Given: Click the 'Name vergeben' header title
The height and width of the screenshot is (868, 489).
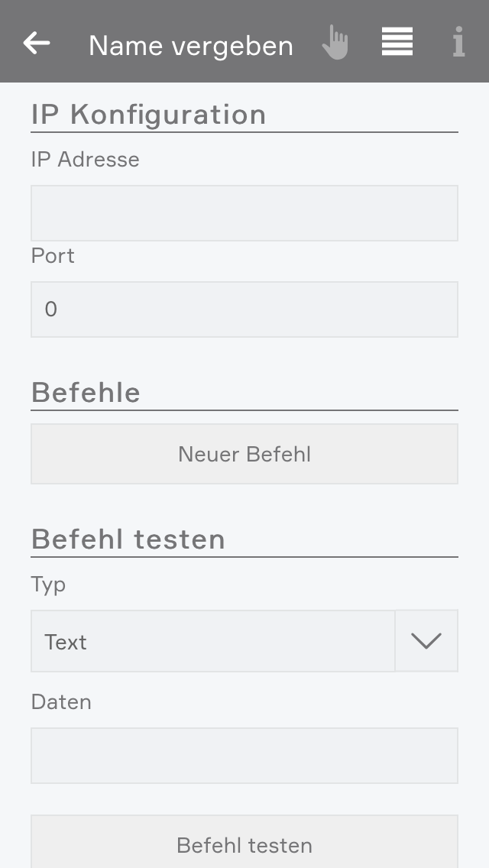Looking at the screenshot, I should click(x=191, y=46).
